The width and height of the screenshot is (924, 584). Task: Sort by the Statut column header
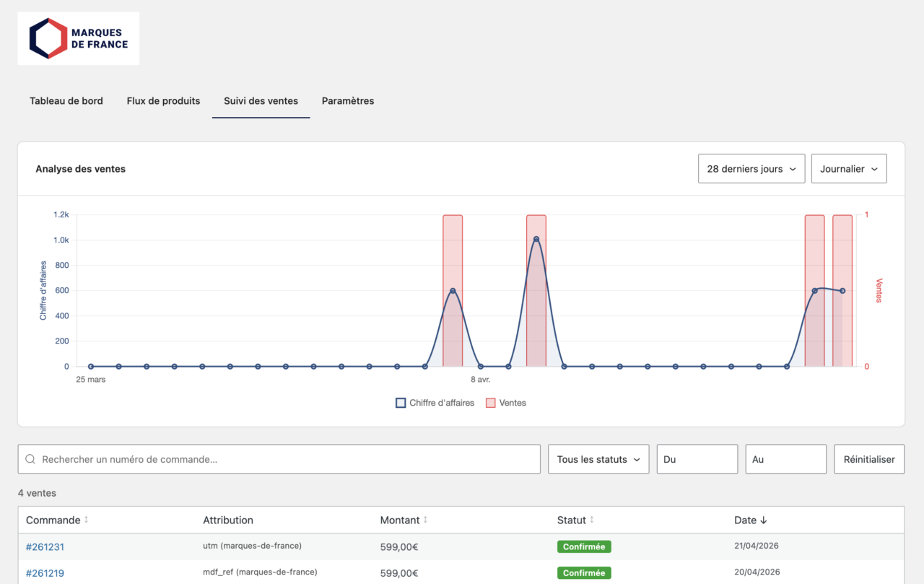pos(575,520)
